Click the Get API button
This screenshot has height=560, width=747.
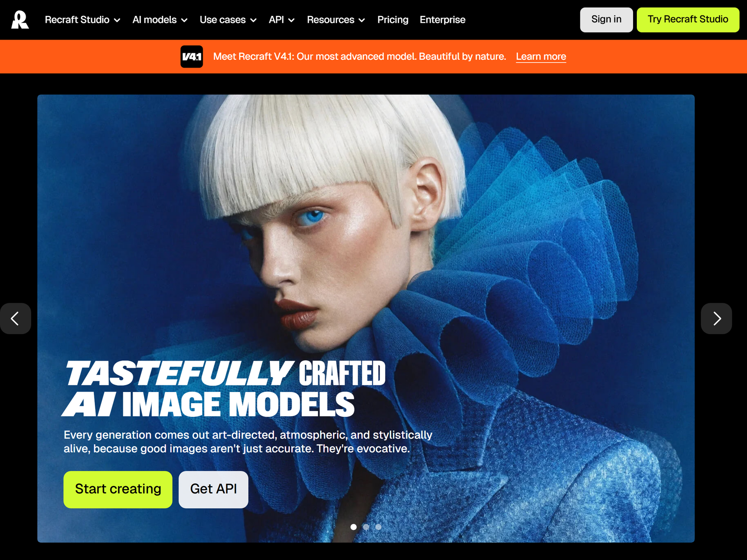pos(213,489)
